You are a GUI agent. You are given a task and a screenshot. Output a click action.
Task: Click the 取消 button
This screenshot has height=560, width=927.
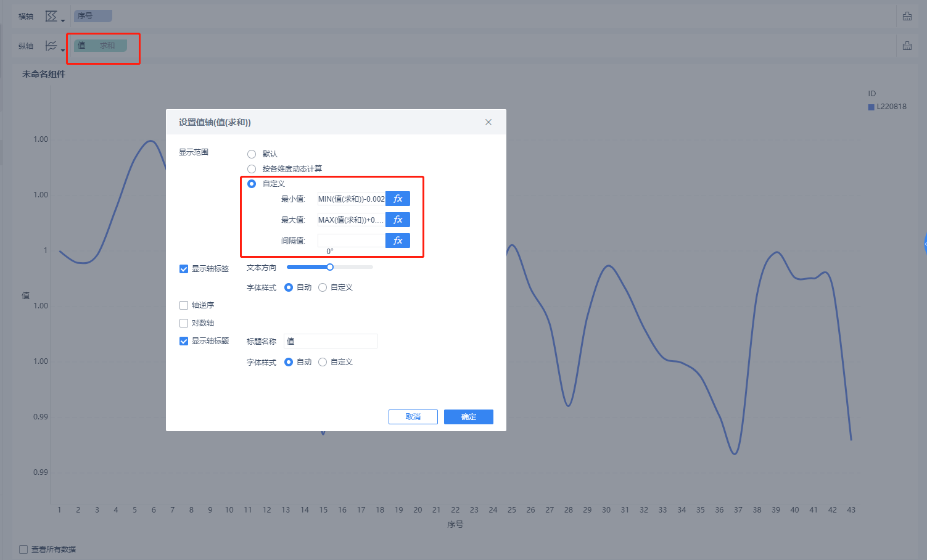click(413, 417)
